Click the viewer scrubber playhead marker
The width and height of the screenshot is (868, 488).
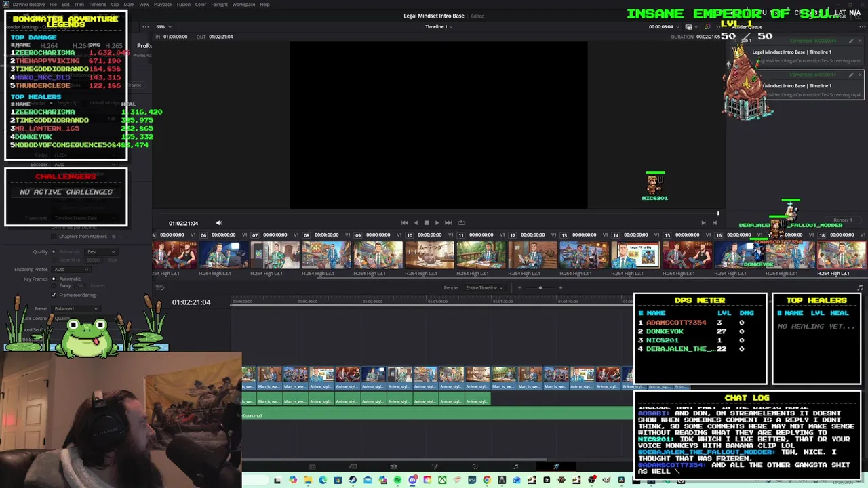pos(718,213)
